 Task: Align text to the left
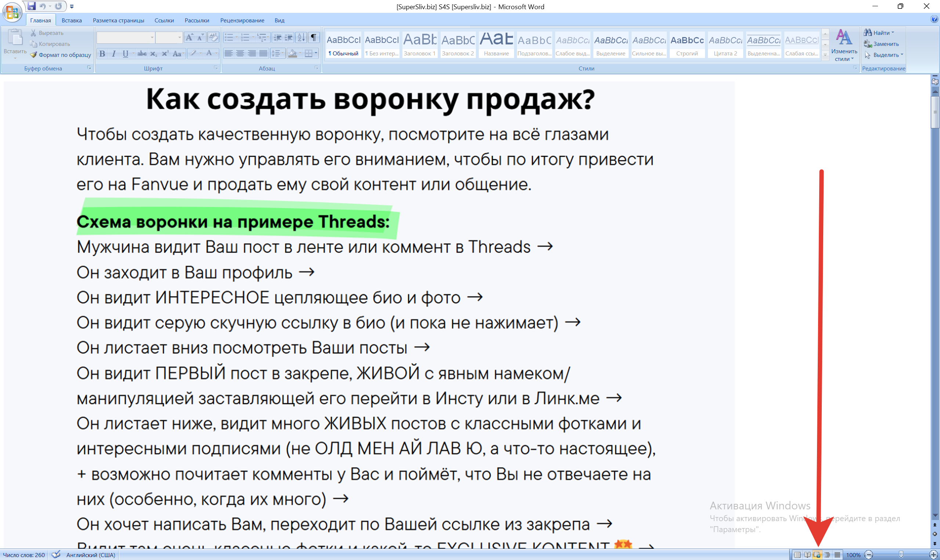pyautogui.click(x=228, y=54)
